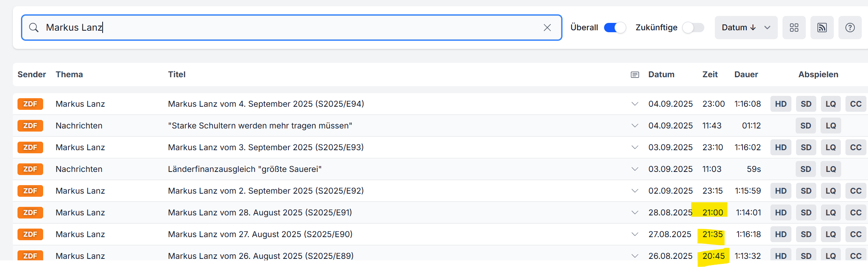Open CC subtitles for the 28. August episode
868x267 pixels.
[x=856, y=213]
